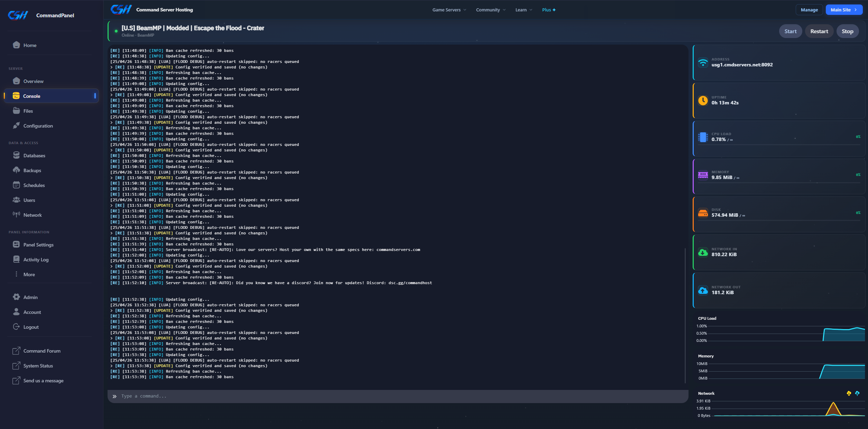
Task: Click the uptime value 0h 13m 42s
Action: pyautogui.click(x=725, y=103)
